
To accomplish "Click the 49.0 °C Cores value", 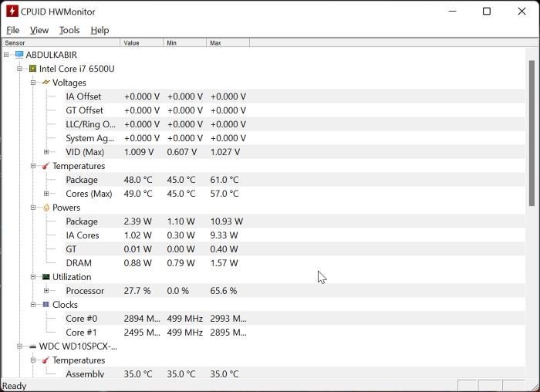I will click(x=138, y=194).
